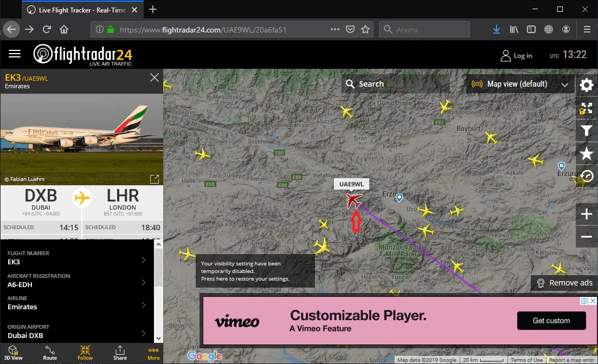The height and width of the screenshot is (364, 598).
Task: Click the LHR London destination airport
Action: point(123,201)
